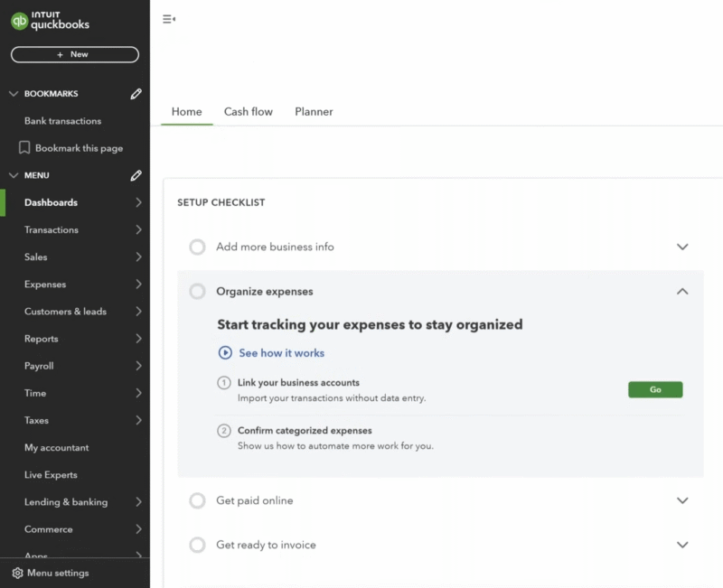The image size is (723, 588).
Task: Open the Bank transactions bookmark
Action: coord(64,120)
